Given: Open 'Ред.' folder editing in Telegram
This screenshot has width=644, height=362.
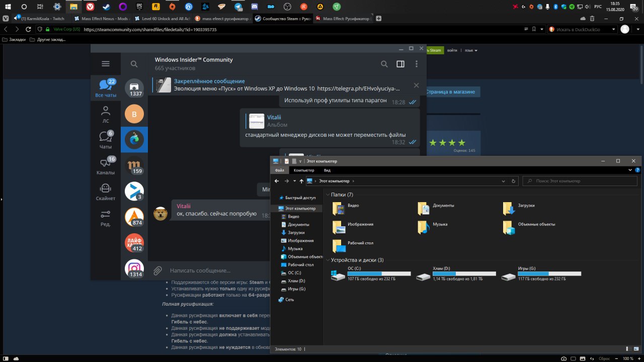Looking at the screenshot, I should [x=106, y=218].
